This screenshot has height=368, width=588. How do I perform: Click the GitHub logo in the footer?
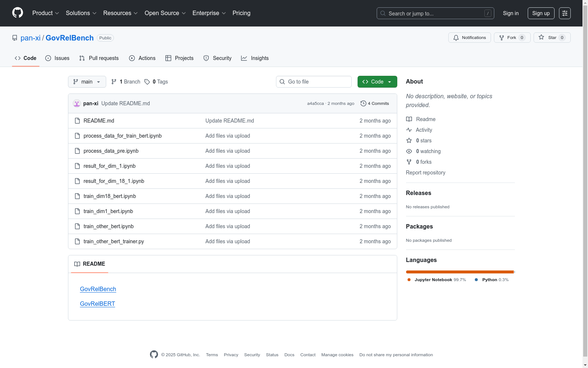point(154,354)
